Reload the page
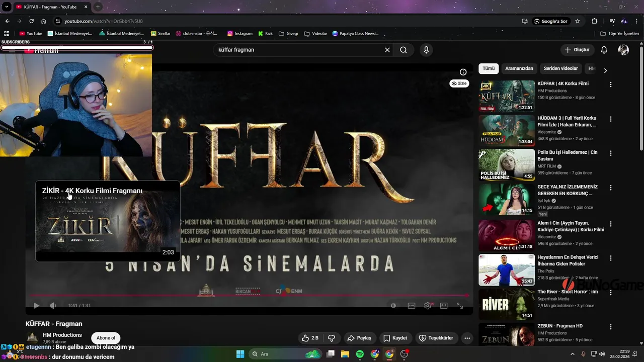644x362 pixels. pyautogui.click(x=31, y=21)
